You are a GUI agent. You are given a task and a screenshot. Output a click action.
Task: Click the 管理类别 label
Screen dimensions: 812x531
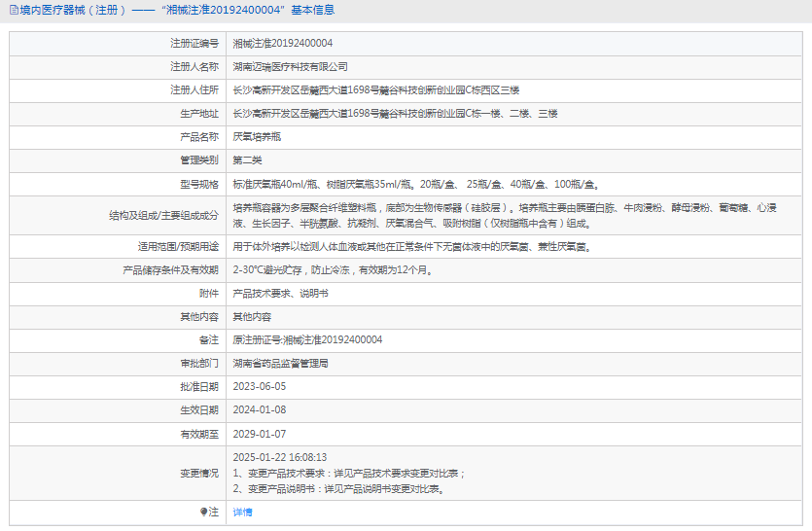pyautogui.click(x=199, y=160)
